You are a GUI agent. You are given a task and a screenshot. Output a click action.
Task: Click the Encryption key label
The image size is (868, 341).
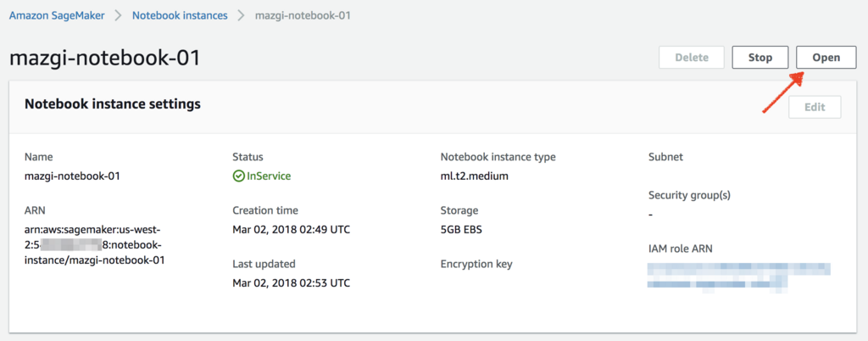coord(476,264)
